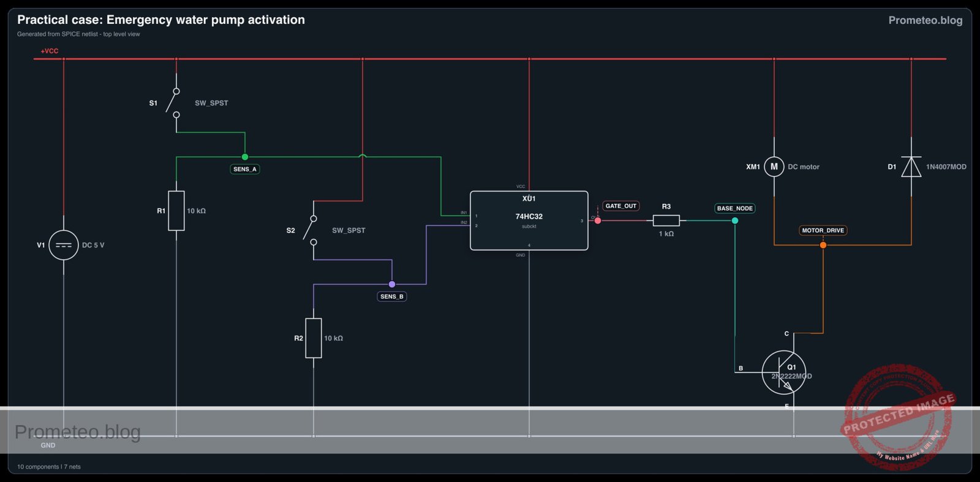This screenshot has height=482, width=980.
Task: Click the '10 components | 7 nets' status text
Action: pyautogui.click(x=49, y=467)
